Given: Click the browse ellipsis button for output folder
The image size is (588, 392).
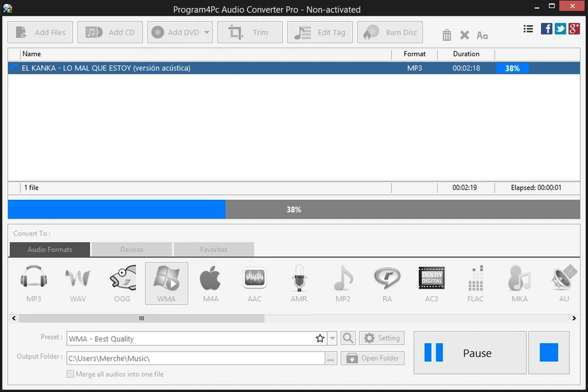Looking at the screenshot, I should [331, 359].
